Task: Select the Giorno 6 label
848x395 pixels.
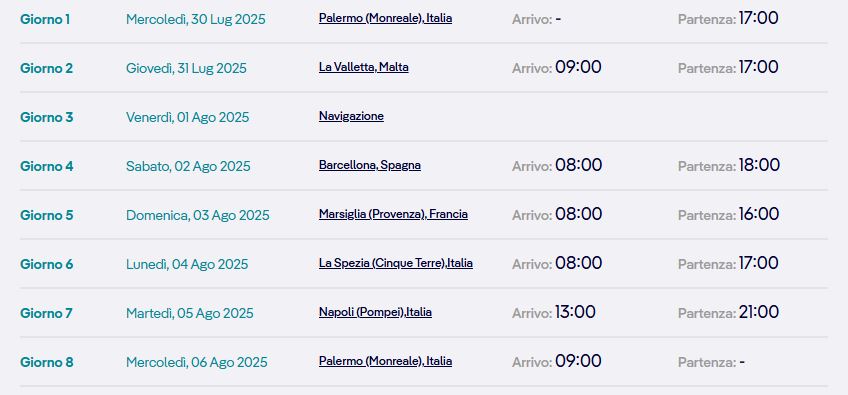Action: 47,264
